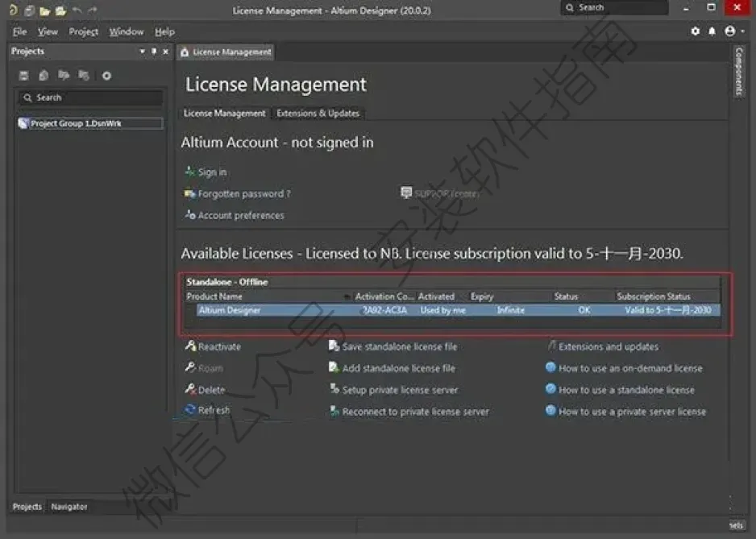Close the Projects panel

pos(165,51)
